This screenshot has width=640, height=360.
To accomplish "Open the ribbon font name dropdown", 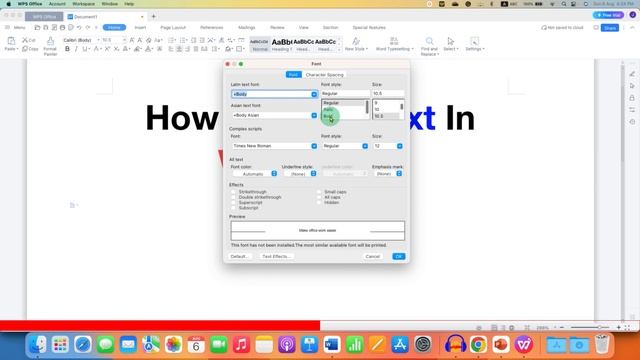I will coord(98,40).
